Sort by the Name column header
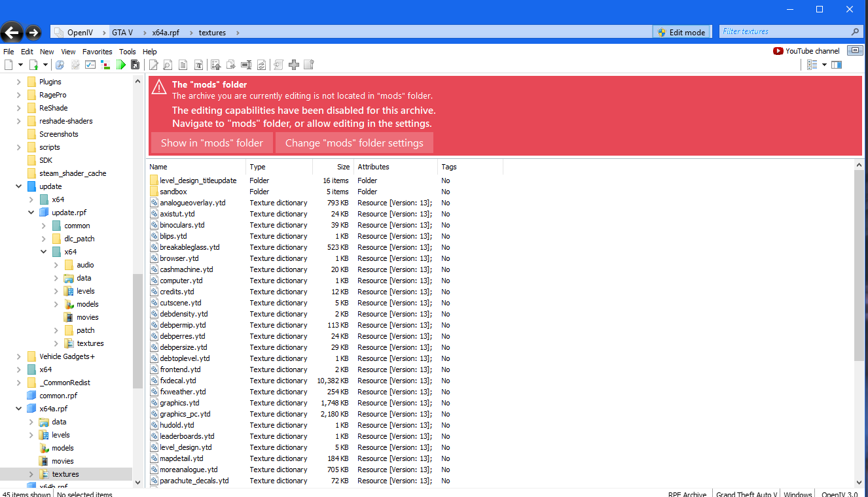 tap(196, 167)
